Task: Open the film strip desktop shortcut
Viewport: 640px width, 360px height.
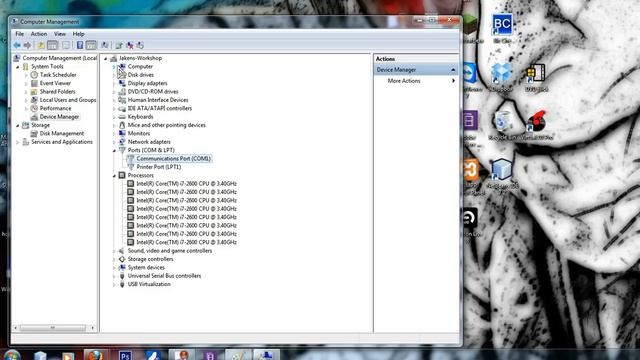Action: pos(536,74)
